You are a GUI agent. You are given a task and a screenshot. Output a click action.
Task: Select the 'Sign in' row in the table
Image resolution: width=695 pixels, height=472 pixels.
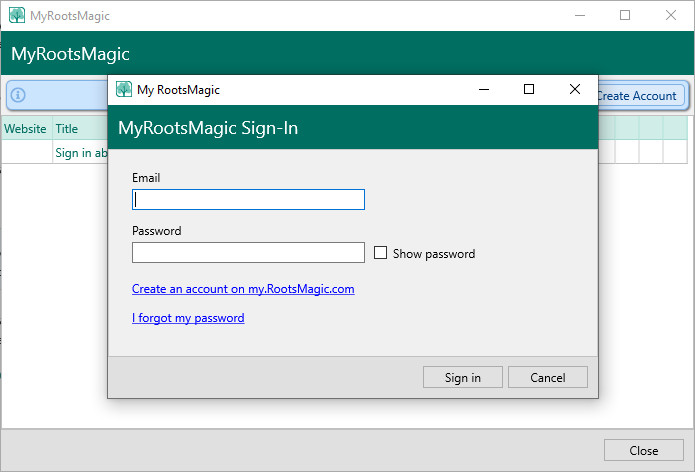click(x=80, y=153)
